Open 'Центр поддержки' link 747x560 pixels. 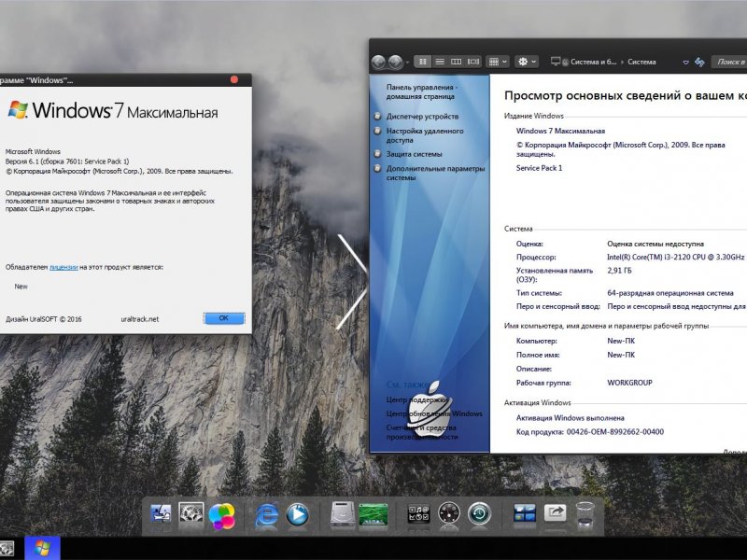pos(419,400)
